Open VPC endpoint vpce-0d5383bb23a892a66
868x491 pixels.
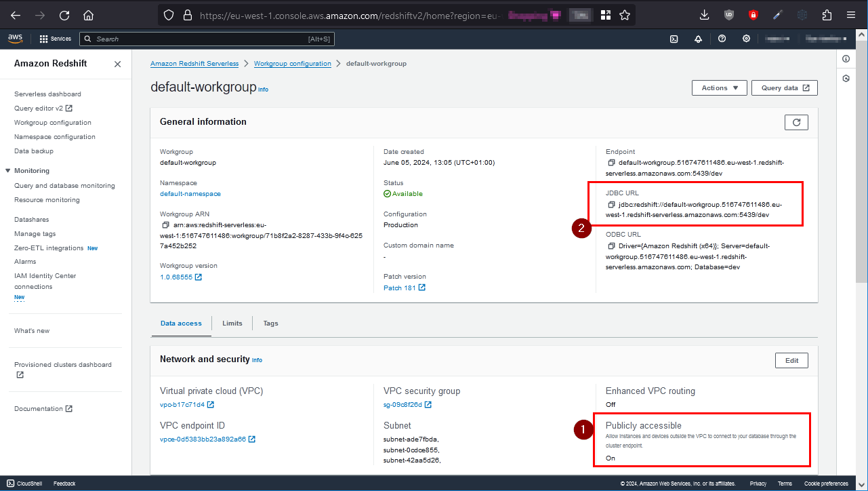[207, 439]
